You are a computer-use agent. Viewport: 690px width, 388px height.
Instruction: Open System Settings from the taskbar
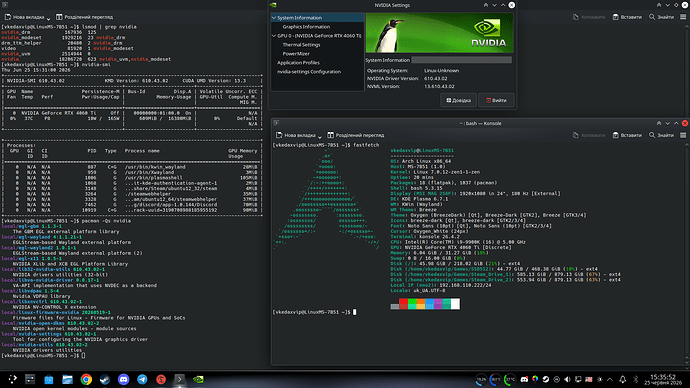(x=30, y=379)
